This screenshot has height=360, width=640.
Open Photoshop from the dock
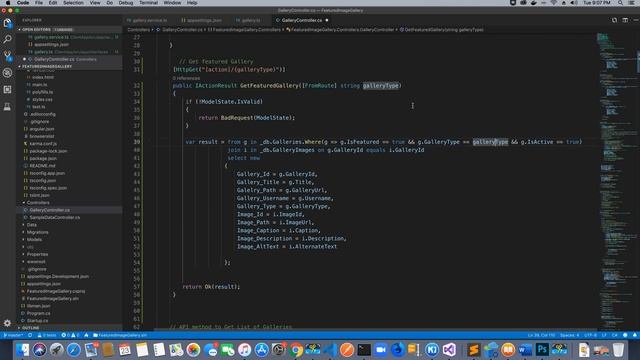point(542,350)
